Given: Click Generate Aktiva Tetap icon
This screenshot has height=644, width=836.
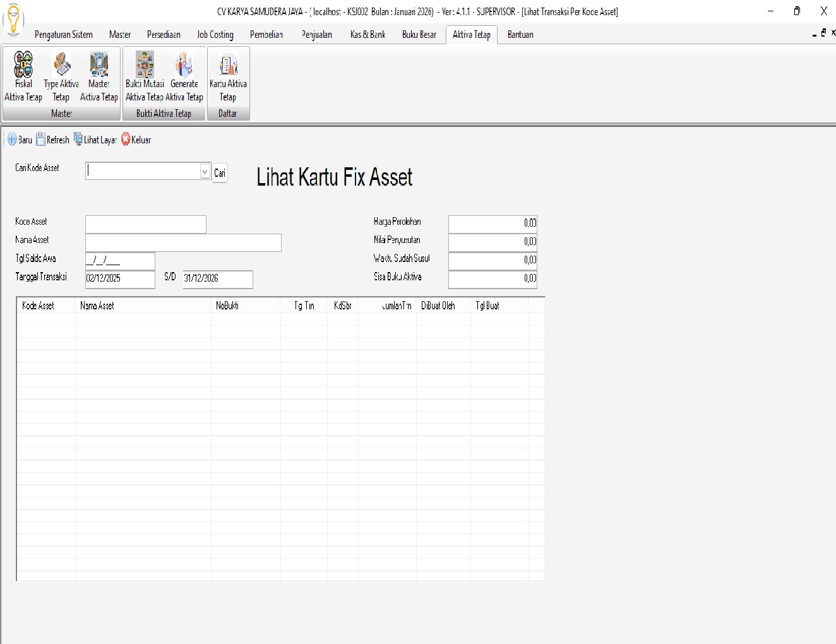Looking at the screenshot, I should [184, 77].
